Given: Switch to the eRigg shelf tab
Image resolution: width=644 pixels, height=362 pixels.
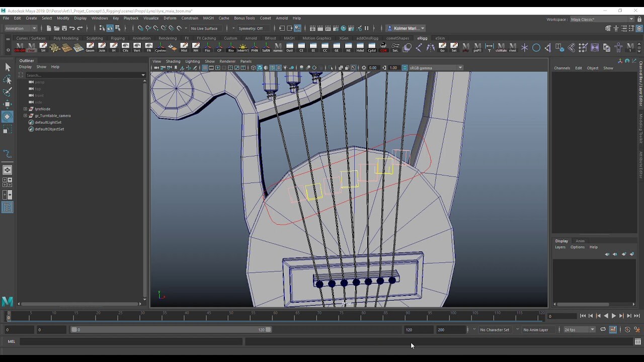Looking at the screenshot, I should coord(422,38).
